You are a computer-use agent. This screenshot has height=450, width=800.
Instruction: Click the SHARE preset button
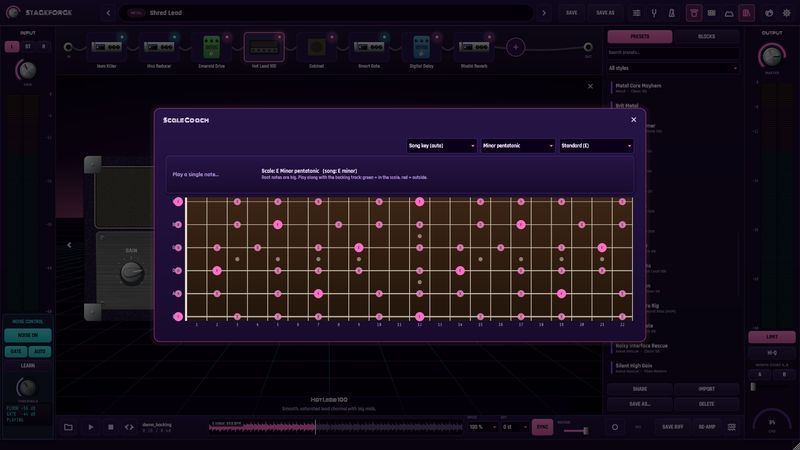(x=640, y=389)
